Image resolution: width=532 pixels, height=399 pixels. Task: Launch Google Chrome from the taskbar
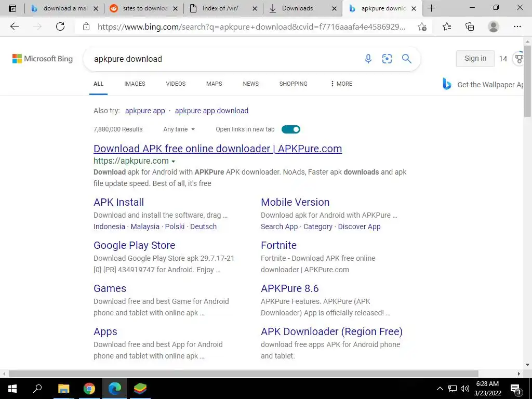pyautogui.click(x=89, y=389)
